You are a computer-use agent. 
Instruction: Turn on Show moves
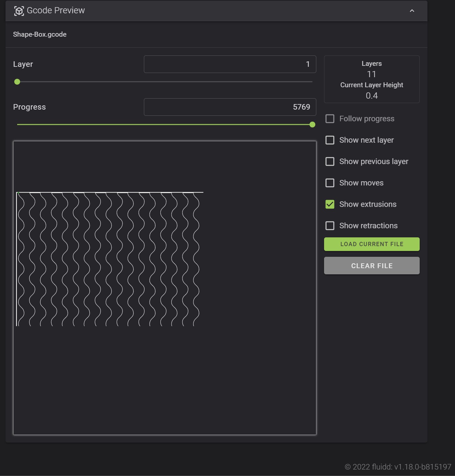pos(330,183)
